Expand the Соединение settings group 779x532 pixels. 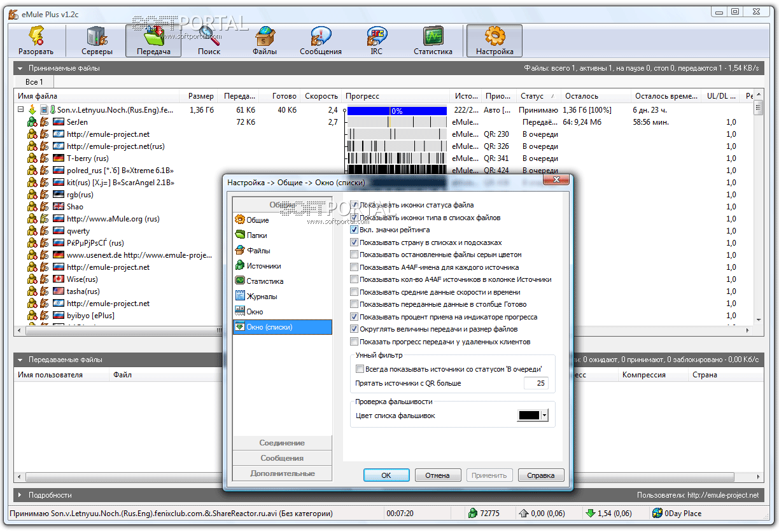click(x=282, y=443)
